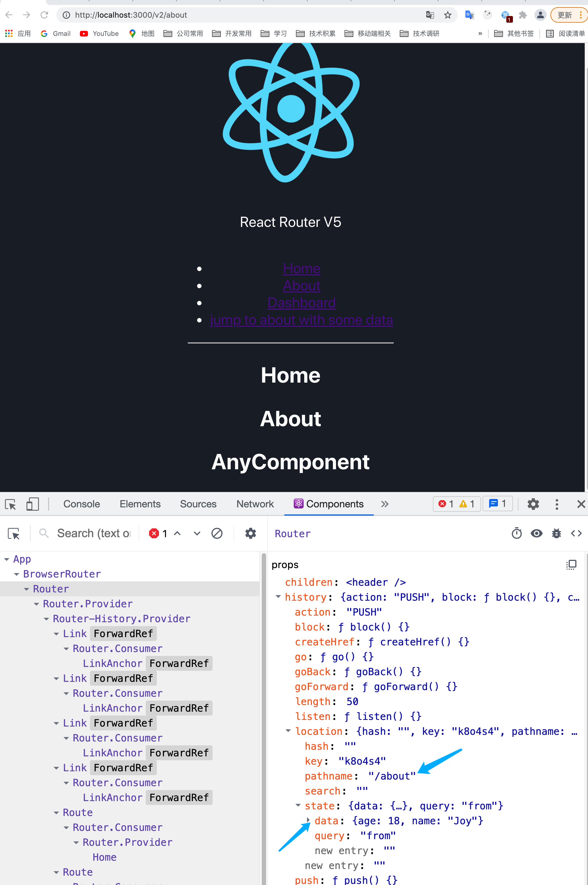Collapse the BrowserRouter tree node
This screenshot has width=588, height=885.
click(17, 574)
